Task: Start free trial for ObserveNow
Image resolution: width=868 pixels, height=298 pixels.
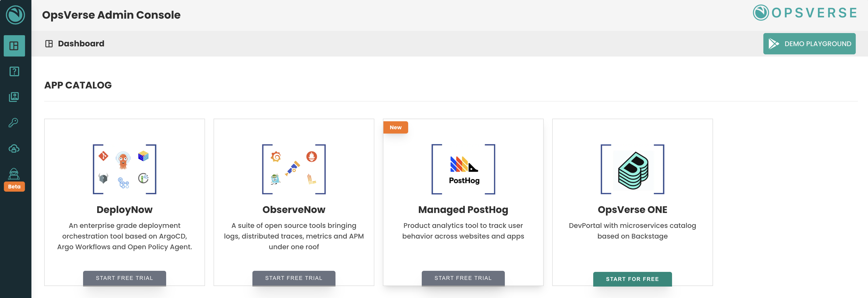Action: [293, 278]
